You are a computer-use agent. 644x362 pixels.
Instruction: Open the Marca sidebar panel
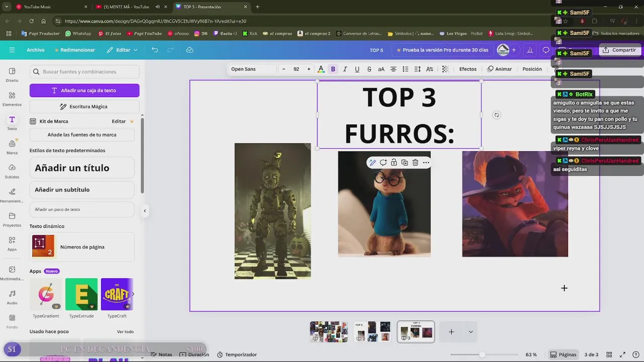tap(12, 147)
